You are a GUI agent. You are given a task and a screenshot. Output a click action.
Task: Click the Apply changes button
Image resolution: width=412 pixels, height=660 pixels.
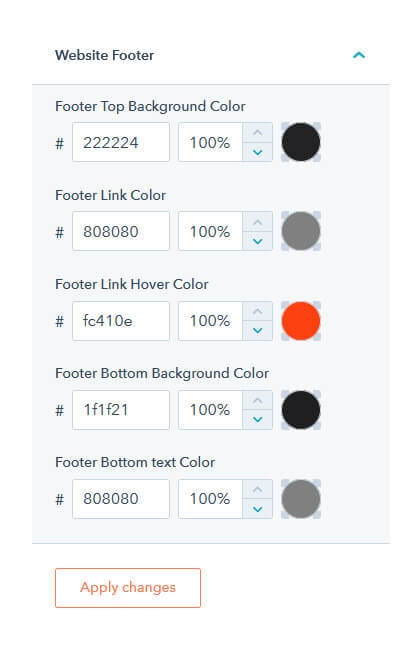click(128, 588)
